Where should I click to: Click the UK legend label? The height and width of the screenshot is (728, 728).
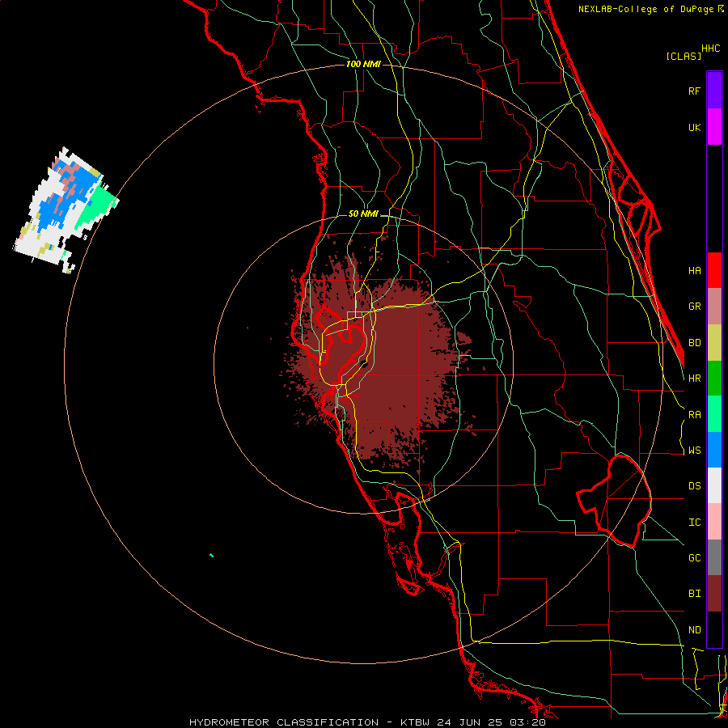coord(694,127)
